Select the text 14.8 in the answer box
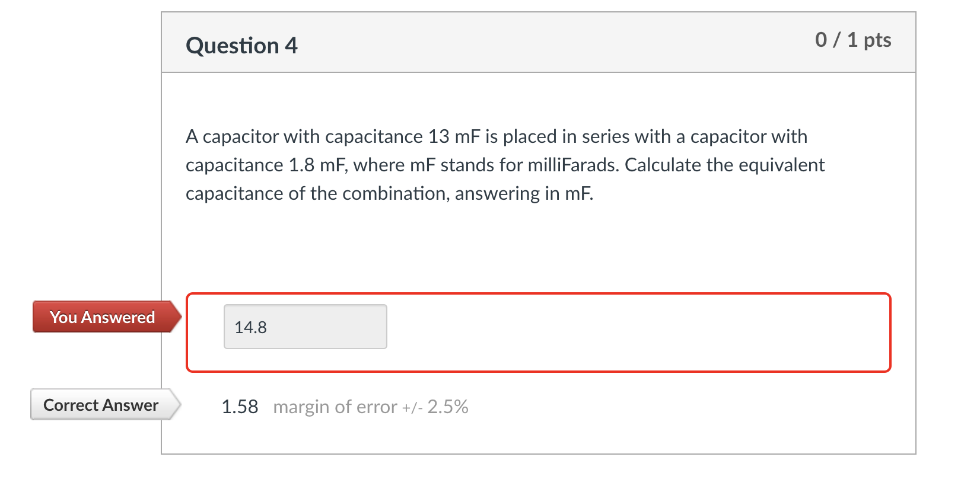The width and height of the screenshot is (980, 492). [x=250, y=327]
